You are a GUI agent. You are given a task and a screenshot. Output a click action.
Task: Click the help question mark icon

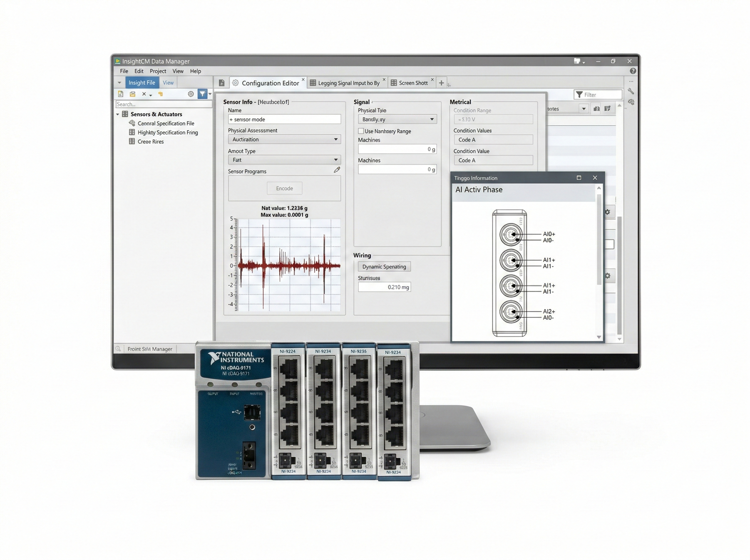point(632,71)
